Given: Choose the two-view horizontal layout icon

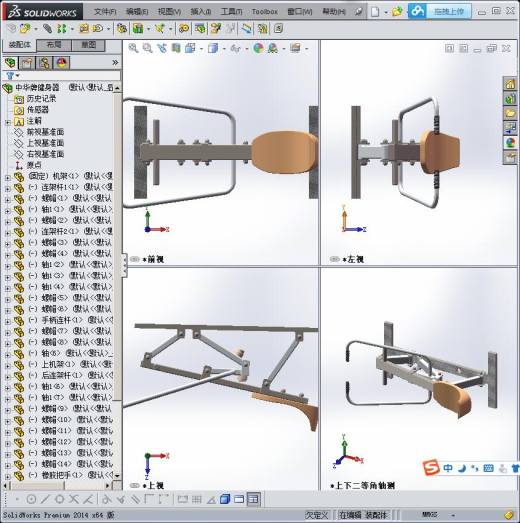Looking at the screenshot, I should point(239,499).
